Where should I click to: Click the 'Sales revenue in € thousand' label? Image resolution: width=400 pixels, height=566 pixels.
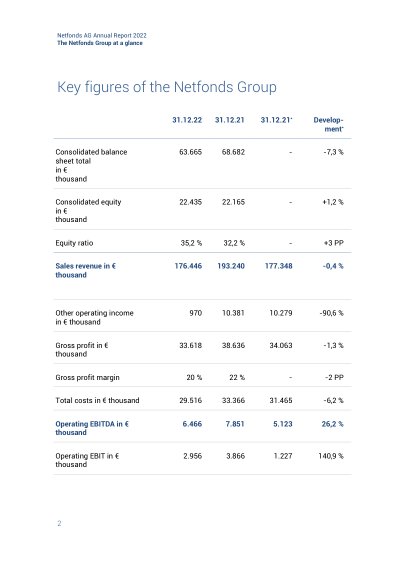pyautogui.click(x=86, y=270)
